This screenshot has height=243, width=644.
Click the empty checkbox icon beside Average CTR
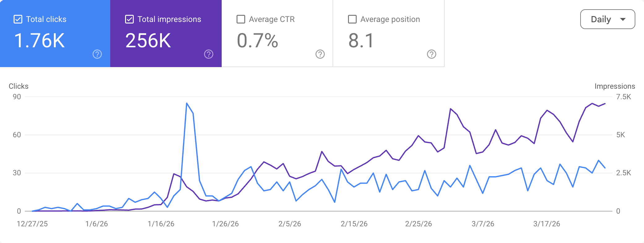(240, 19)
